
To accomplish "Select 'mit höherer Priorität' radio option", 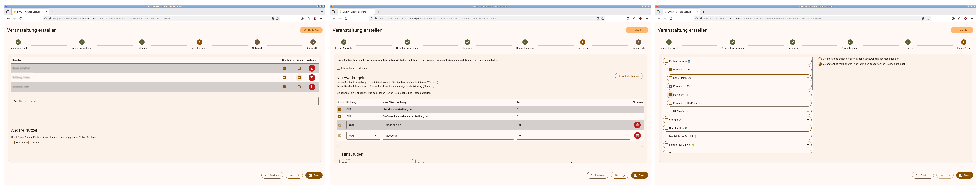I will [x=820, y=64].
